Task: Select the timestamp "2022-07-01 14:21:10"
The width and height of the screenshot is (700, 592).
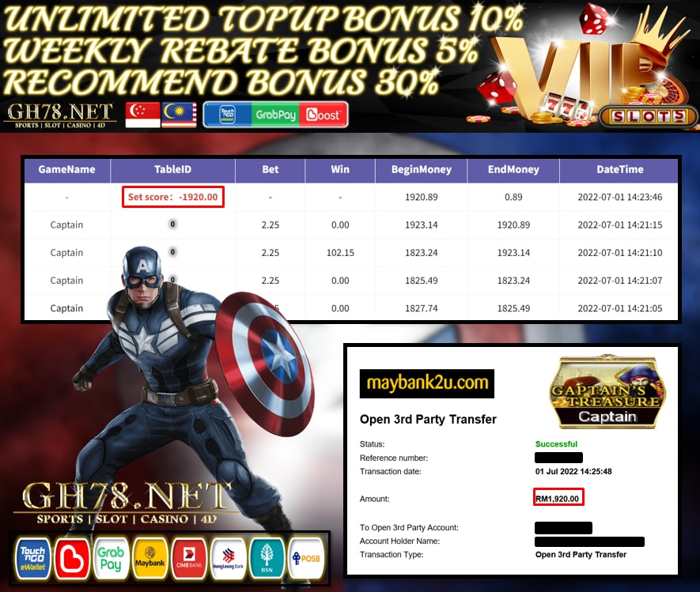Action: (x=619, y=252)
